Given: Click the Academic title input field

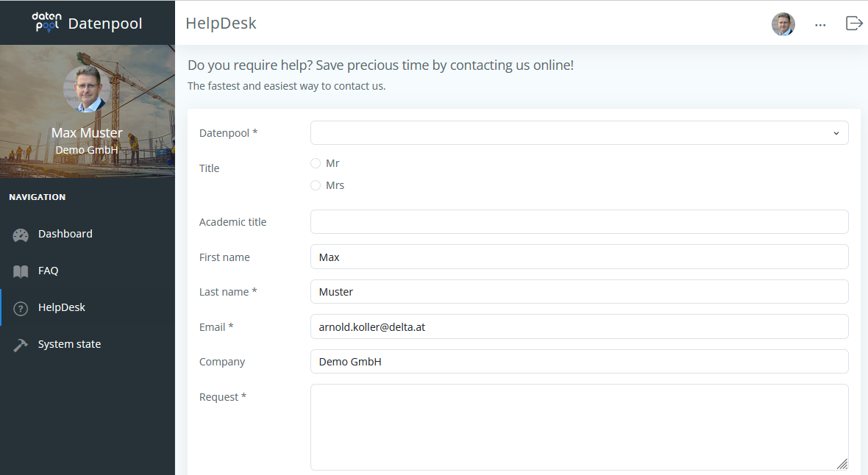Looking at the screenshot, I should 579,221.
